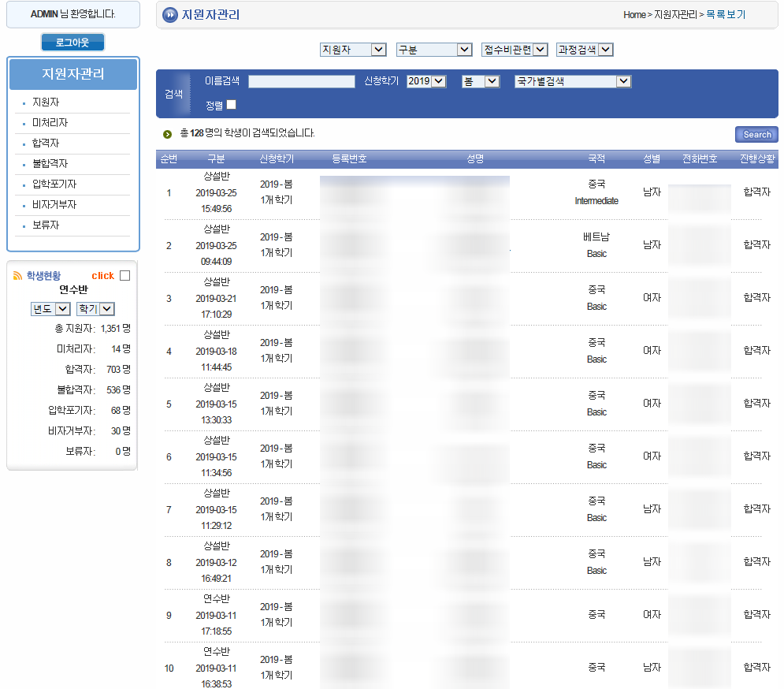Image resolution: width=784 pixels, height=689 pixels.
Task: Go to 합격자 in the sidebar menu
Action: tap(46, 143)
